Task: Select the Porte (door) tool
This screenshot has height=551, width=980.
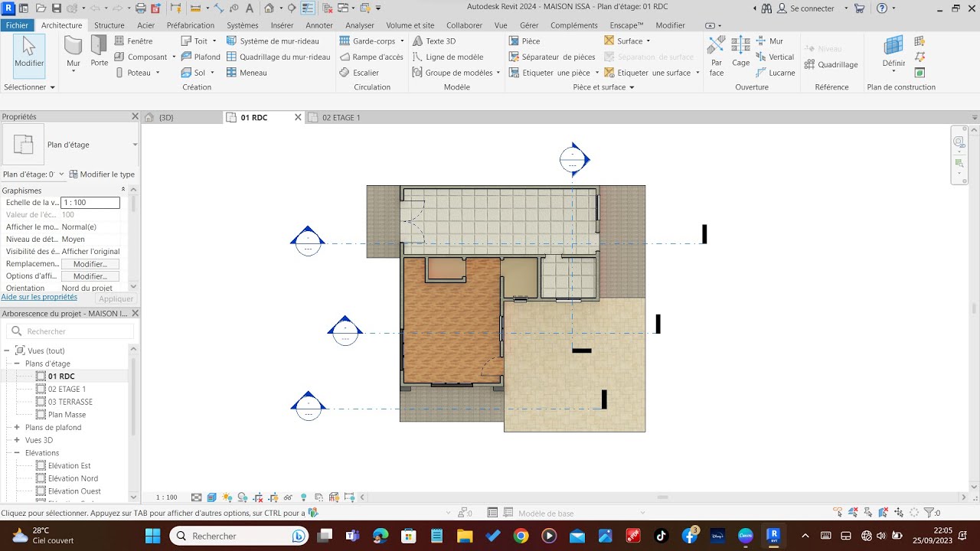Action: pyautogui.click(x=100, y=51)
